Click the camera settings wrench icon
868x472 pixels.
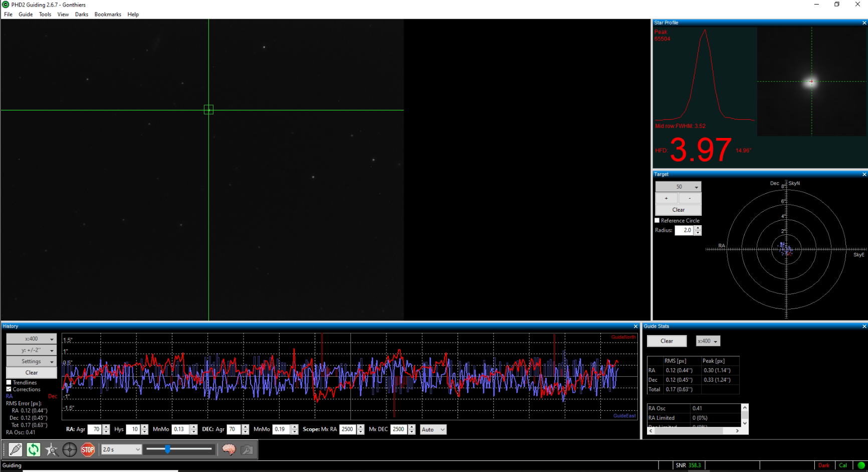[x=247, y=449]
